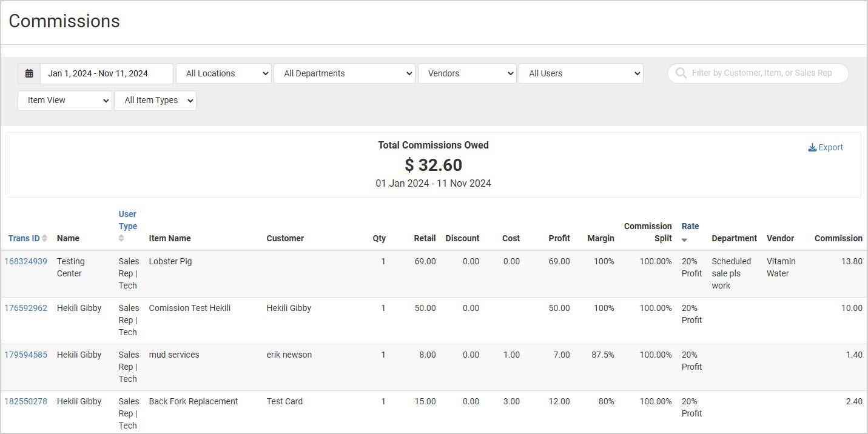Sort by User Type column header
868x434 pixels.
pos(128,220)
